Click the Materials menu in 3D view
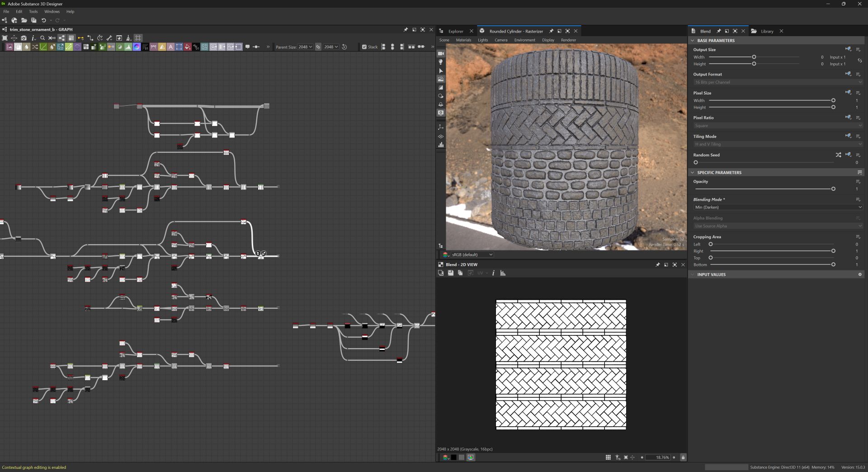Image resolution: width=868 pixels, height=472 pixels. click(463, 40)
